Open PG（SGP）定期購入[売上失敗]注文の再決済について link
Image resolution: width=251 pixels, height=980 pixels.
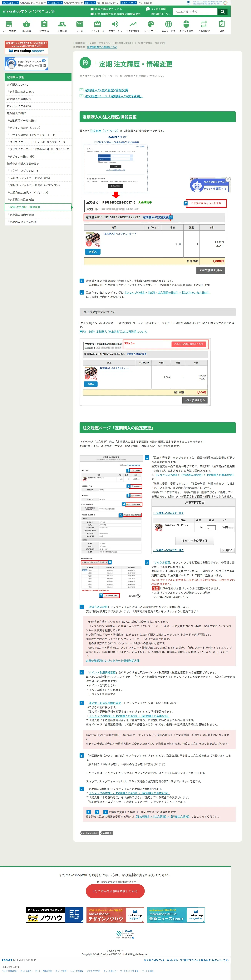113,332
